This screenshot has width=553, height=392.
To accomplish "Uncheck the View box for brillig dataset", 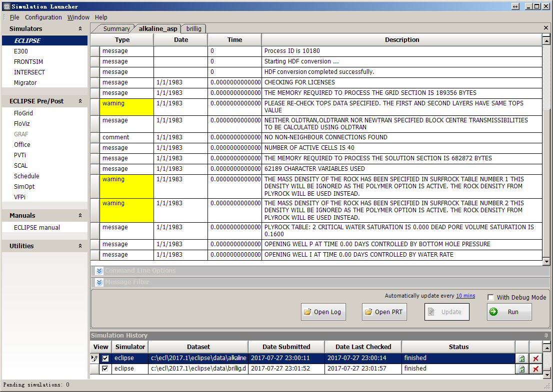I will 105,369.
